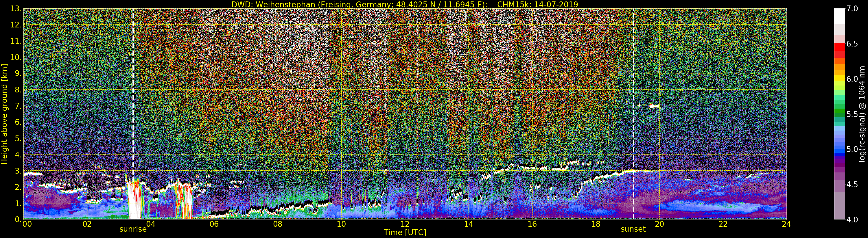Click the time axis tick "06"
The height and width of the screenshot is (238, 868).
coord(214,224)
